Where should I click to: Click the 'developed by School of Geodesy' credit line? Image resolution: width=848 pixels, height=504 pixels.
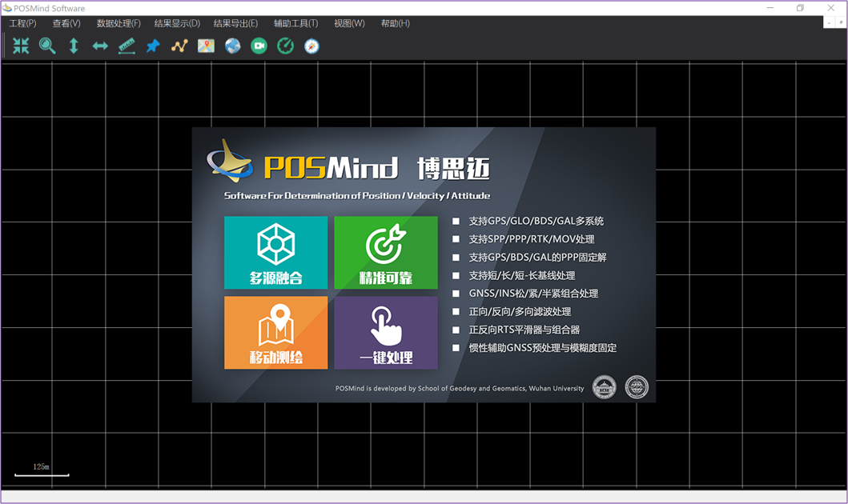coord(460,388)
